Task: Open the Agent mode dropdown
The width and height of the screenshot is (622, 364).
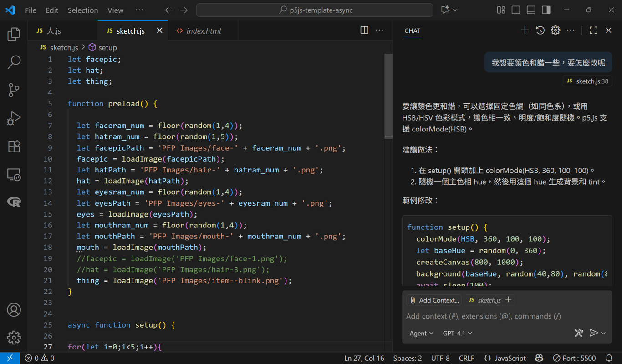Action: point(421,333)
